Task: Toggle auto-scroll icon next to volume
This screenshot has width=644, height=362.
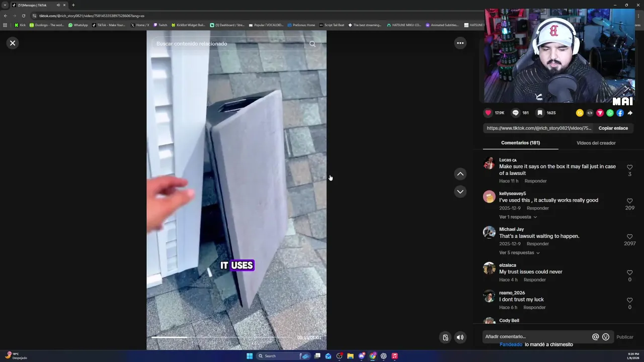Action: pos(445,337)
